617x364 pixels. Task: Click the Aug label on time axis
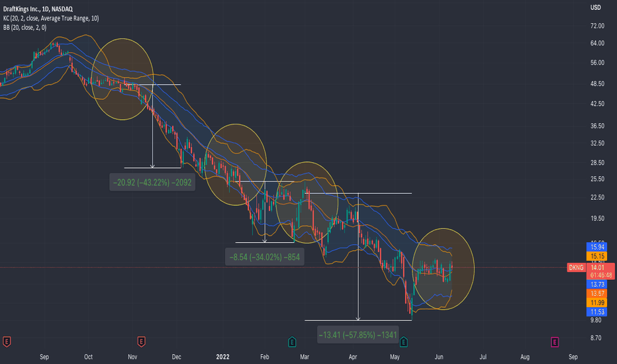coord(525,357)
